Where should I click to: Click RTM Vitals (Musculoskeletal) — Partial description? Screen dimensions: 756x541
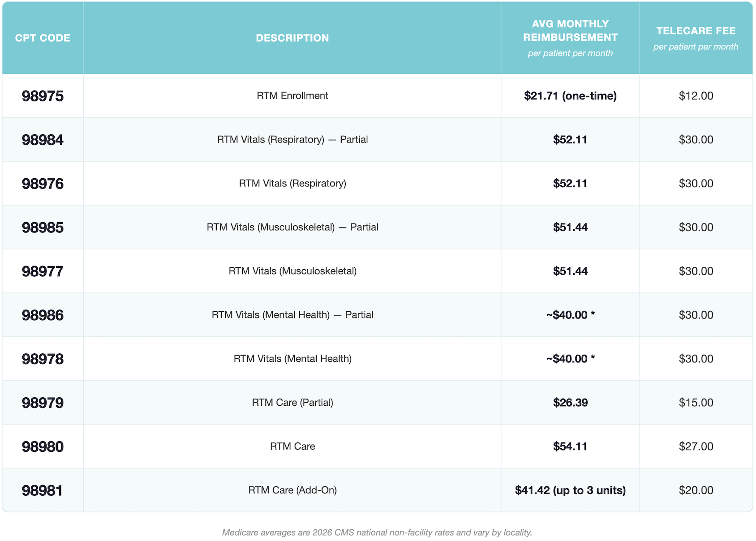click(x=292, y=228)
